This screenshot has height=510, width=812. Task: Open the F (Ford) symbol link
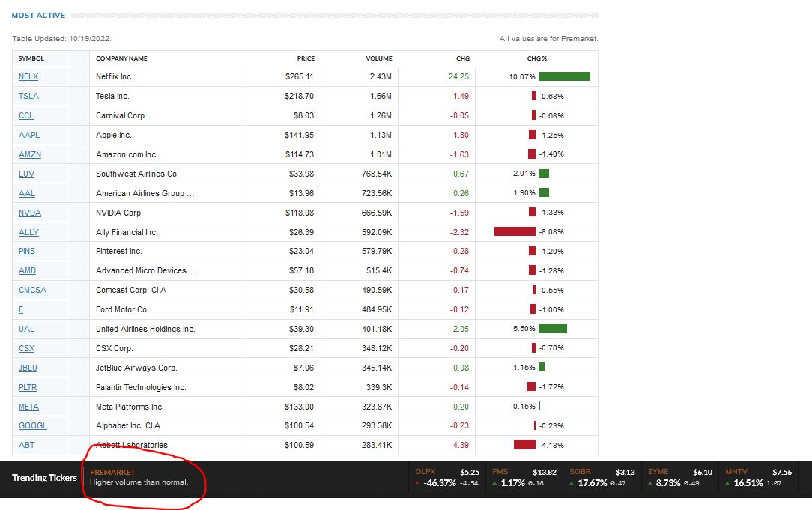21,309
